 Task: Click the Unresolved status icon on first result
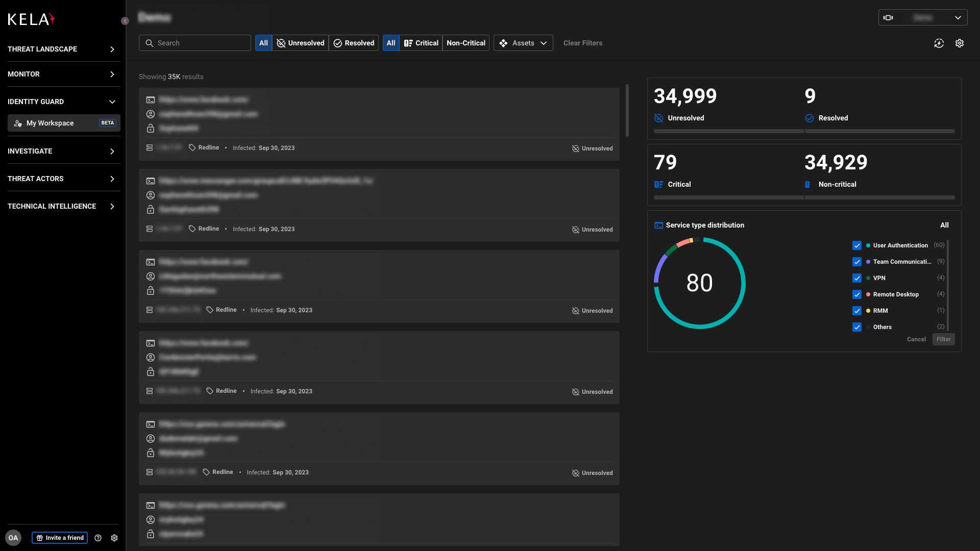point(576,148)
